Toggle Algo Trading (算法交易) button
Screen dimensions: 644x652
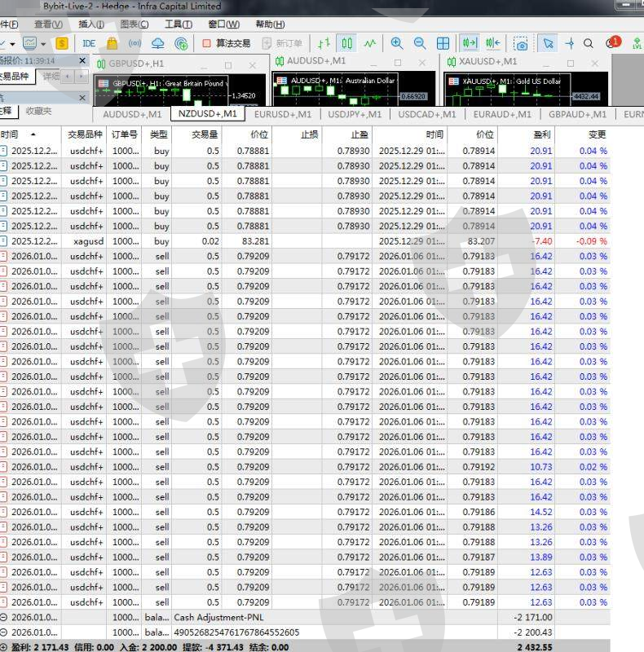(x=227, y=43)
